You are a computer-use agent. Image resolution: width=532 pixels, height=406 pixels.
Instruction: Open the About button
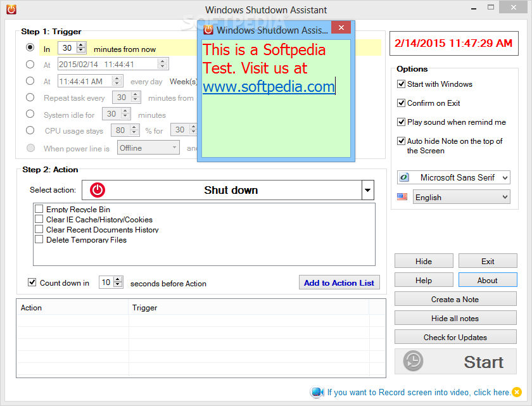point(488,280)
